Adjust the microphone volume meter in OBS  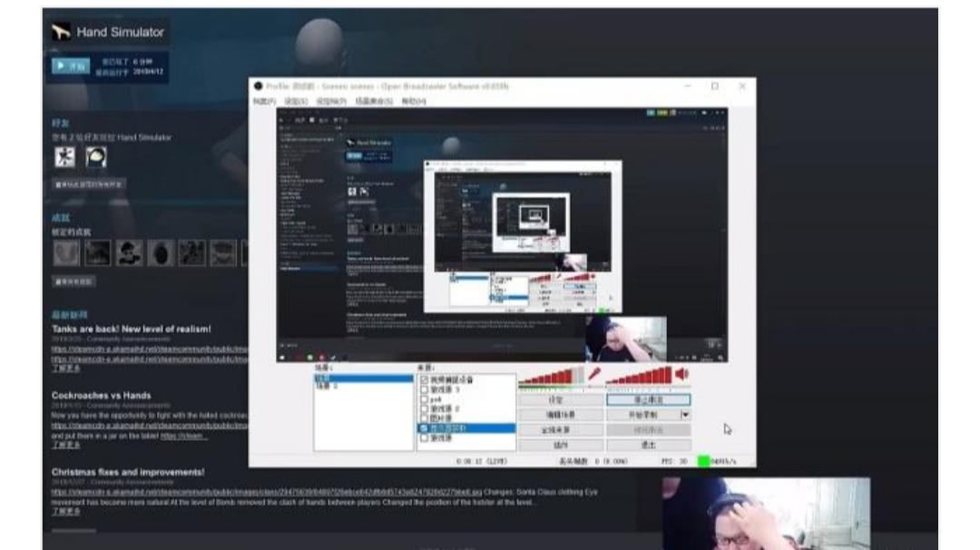(551, 377)
